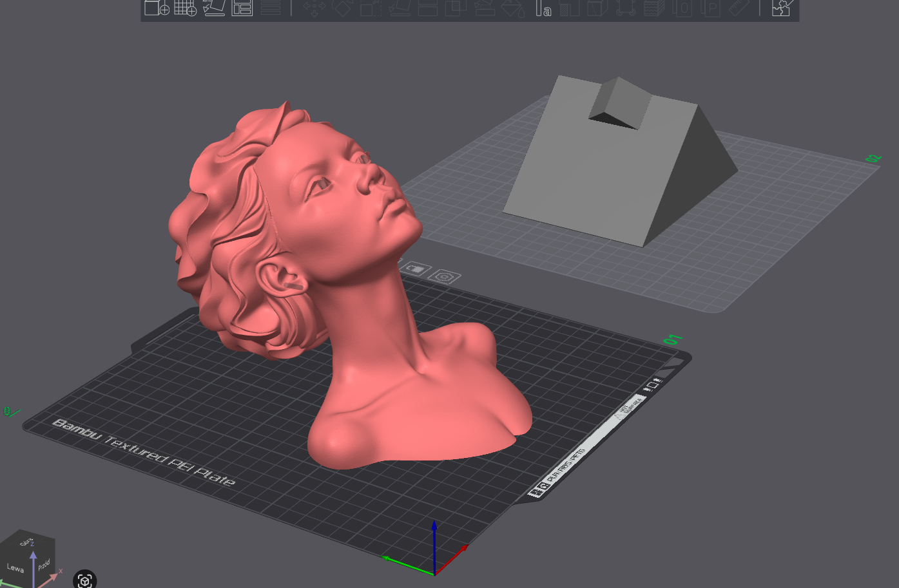The width and height of the screenshot is (899, 588).
Task: Click the plate lock icon behind bust
Action: [x=416, y=269]
